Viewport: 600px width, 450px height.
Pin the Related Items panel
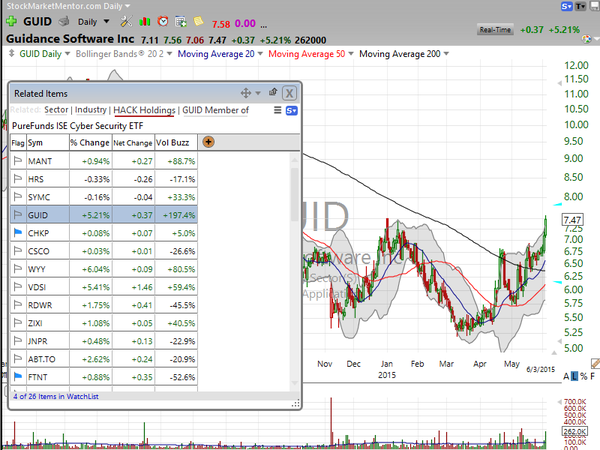(x=273, y=92)
